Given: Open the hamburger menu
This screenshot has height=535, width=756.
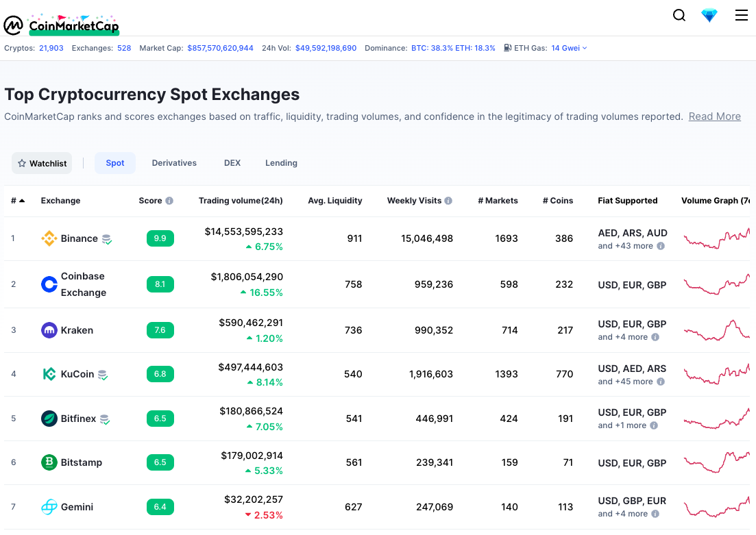Looking at the screenshot, I should [741, 15].
